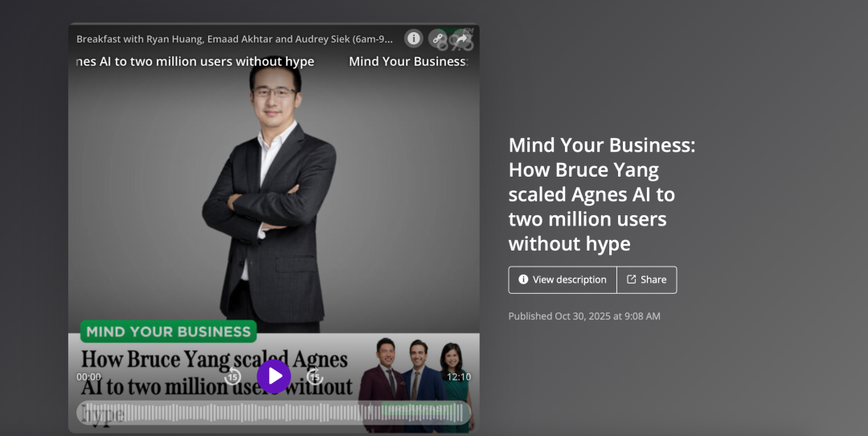Click the 00:00 elapsed time label
Screen dimensions: 868x436
88,377
